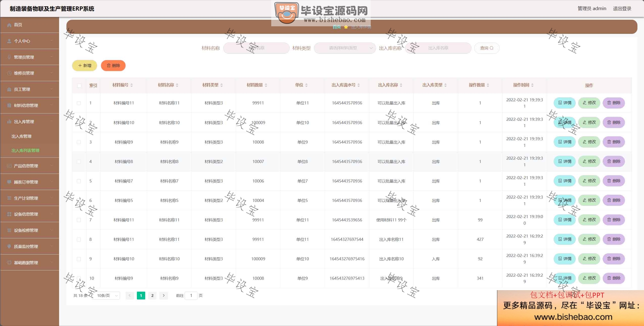Sort by 出入库流水号 column arrows
Image resolution: width=644 pixels, height=326 pixels.
[x=359, y=85]
